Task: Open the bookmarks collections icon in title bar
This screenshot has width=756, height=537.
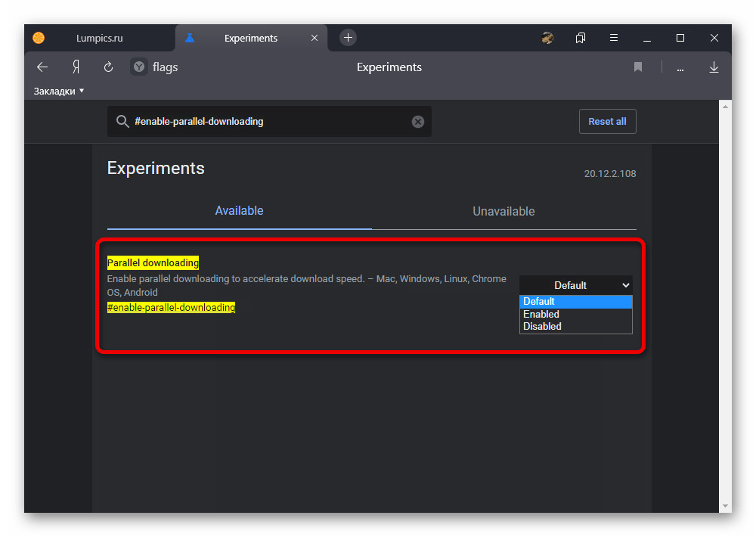Action: click(581, 38)
